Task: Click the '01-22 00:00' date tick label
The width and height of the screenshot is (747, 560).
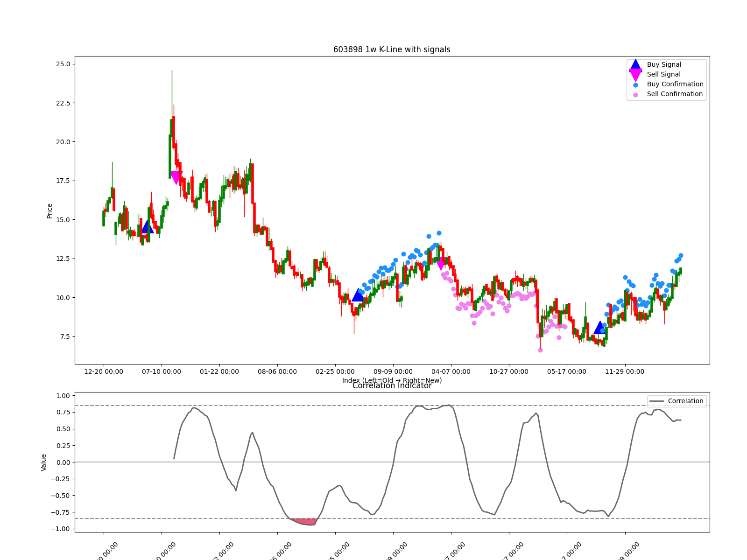Action: point(219,371)
